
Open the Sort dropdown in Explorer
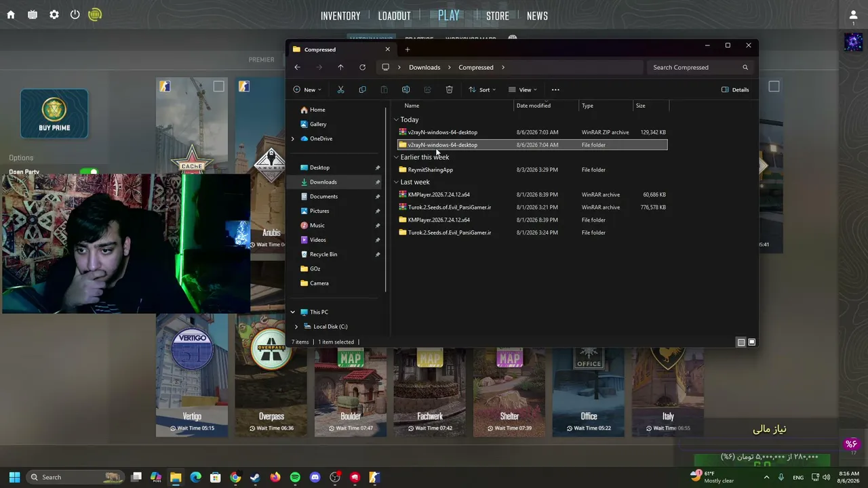[481, 89]
